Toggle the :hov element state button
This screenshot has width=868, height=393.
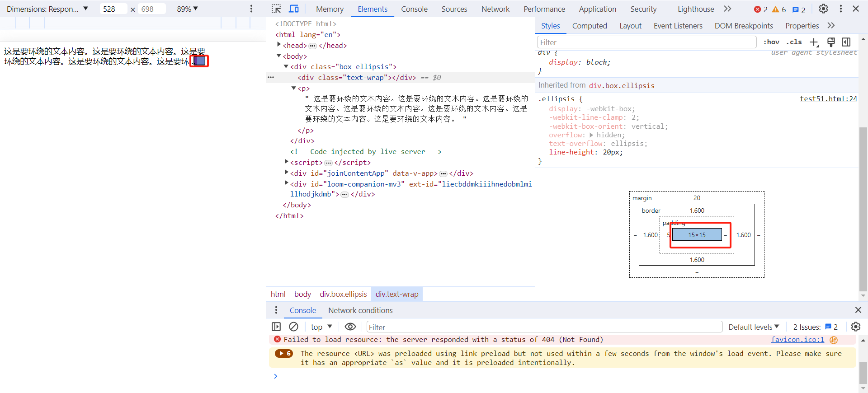(772, 42)
